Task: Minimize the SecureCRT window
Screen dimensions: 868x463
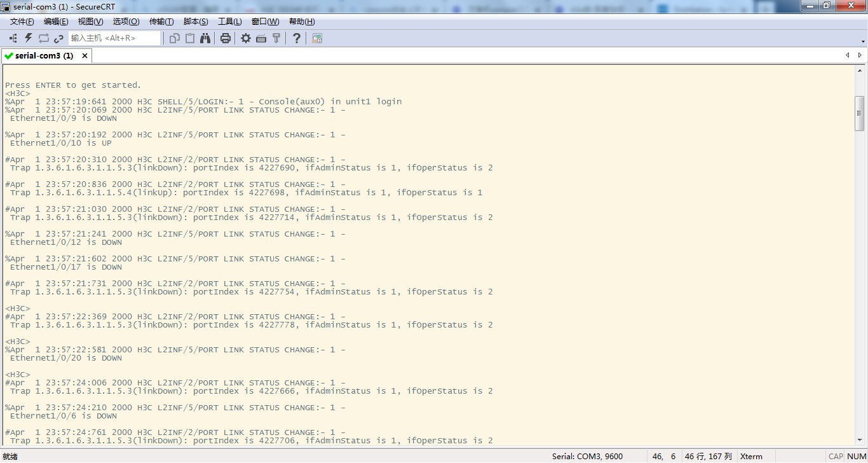Action: click(810, 6)
